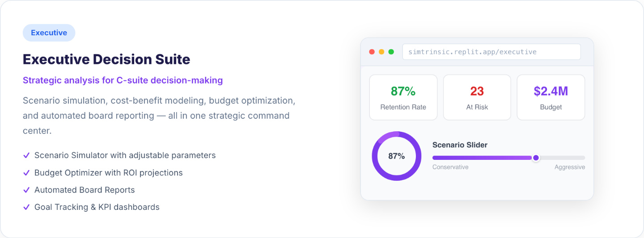Click the red window dot
This screenshot has height=238, width=644.
[x=372, y=52]
